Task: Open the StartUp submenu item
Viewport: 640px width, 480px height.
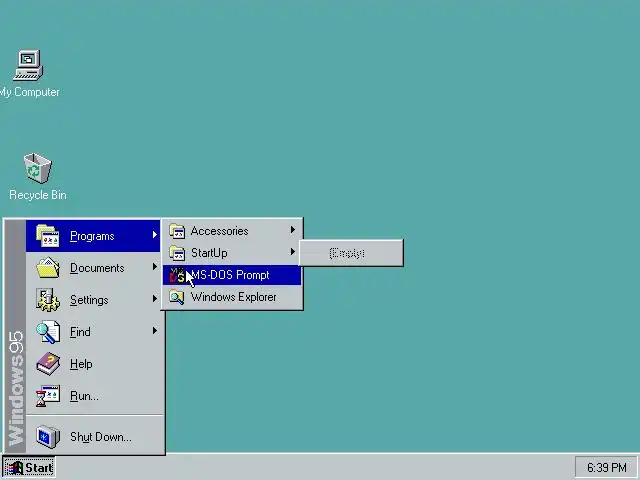Action: click(x=232, y=253)
